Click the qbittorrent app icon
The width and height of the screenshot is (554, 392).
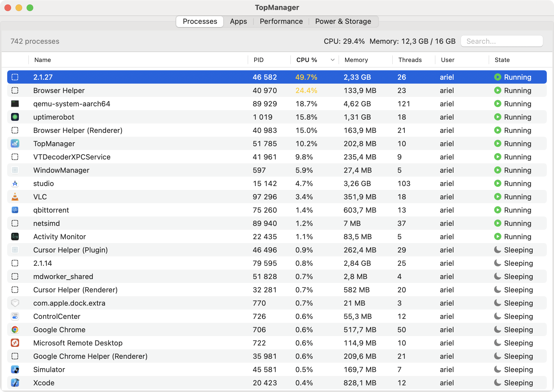coord(15,210)
